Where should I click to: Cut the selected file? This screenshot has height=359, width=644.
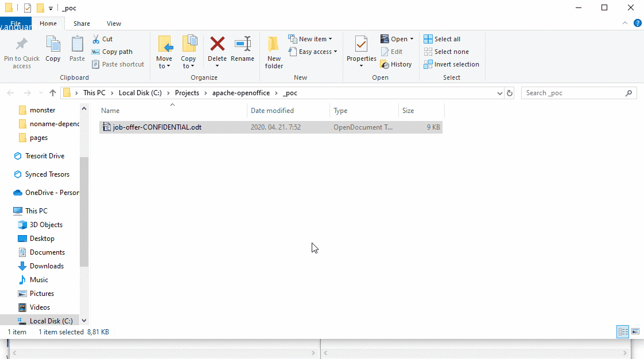click(x=102, y=39)
